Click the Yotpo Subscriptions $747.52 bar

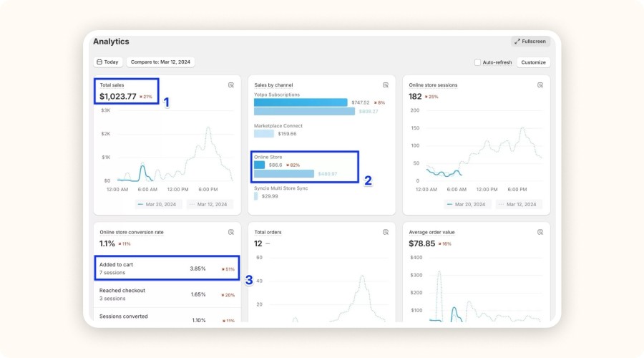[301, 102]
